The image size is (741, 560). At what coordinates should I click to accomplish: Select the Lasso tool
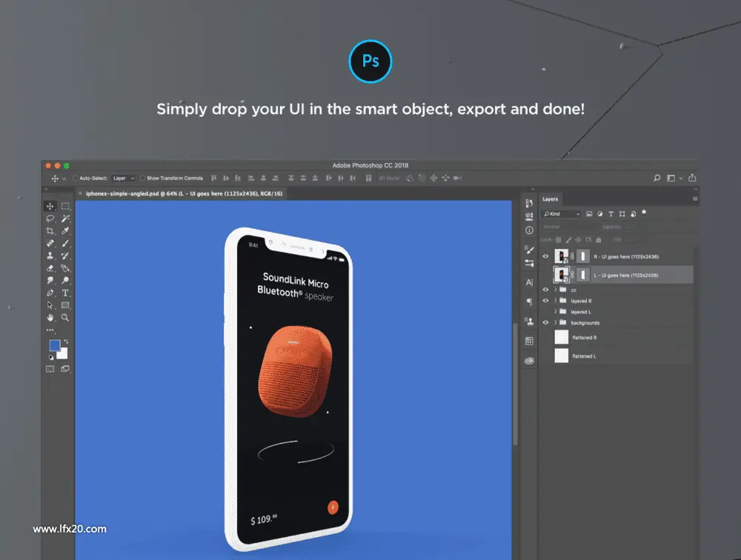click(x=50, y=219)
